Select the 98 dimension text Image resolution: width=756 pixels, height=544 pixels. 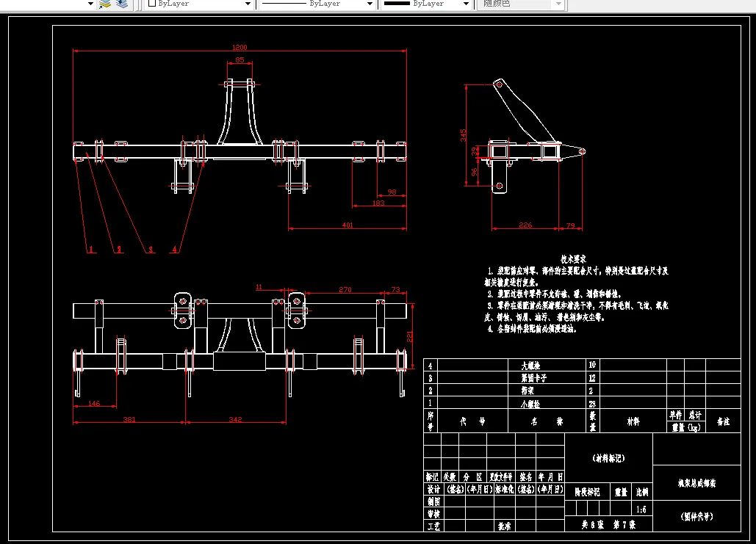point(392,192)
